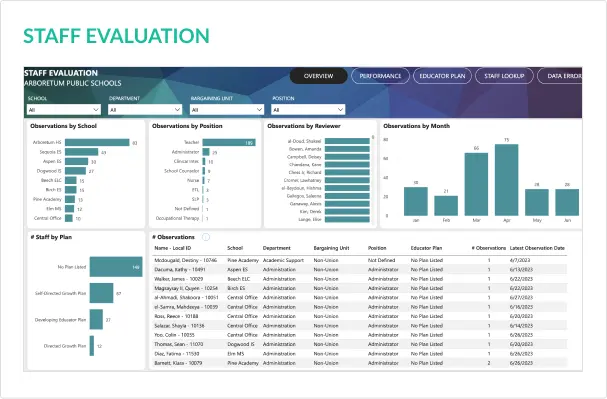The image size is (607, 399).
Task: Select the Thomas, Sean - 11070 row
Action: tap(360, 344)
